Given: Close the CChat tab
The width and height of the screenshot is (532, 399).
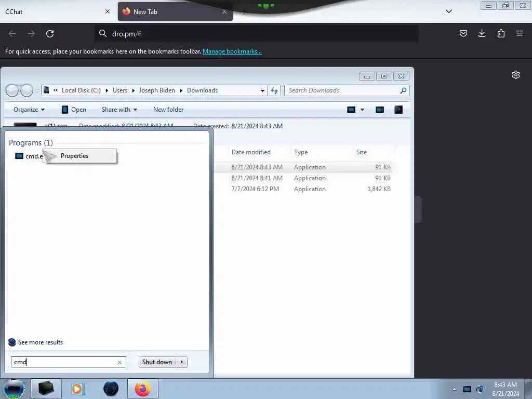Looking at the screenshot, I should [x=108, y=11].
